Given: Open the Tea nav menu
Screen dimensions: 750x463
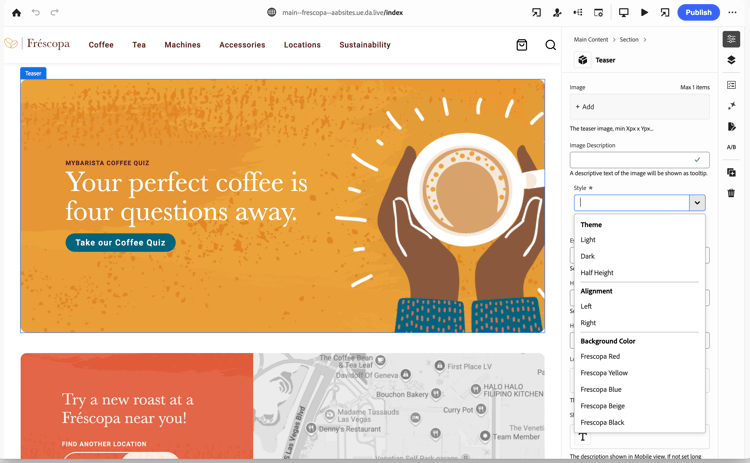Looking at the screenshot, I should point(139,45).
